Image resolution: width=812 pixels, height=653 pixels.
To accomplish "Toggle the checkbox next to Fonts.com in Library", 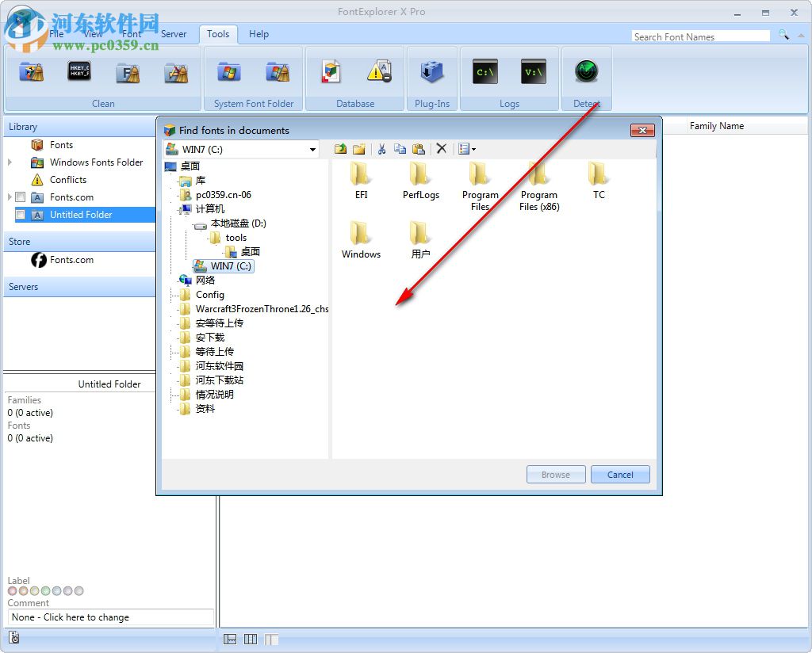I will point(20,197).
